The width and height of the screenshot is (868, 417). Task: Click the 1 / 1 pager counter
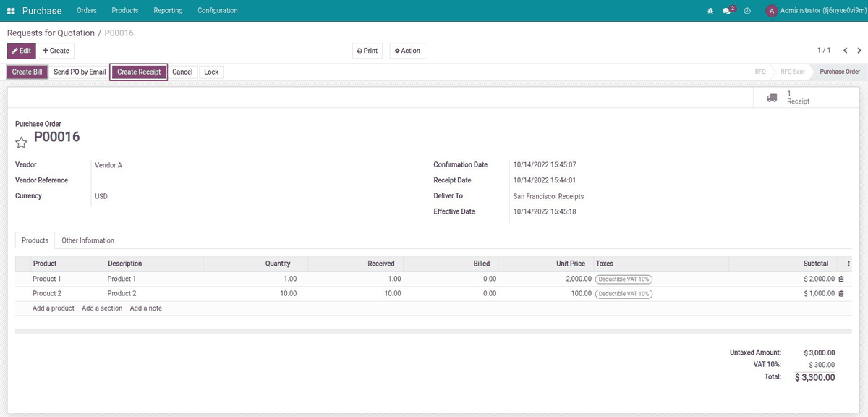click(x=824, y=51)
